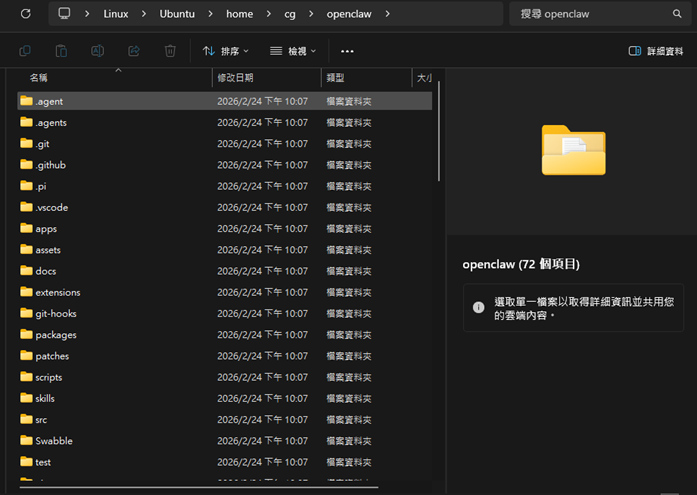Select the Swabble folder
The height and width of the screenshot is (495, 697).
pos(53,441)
